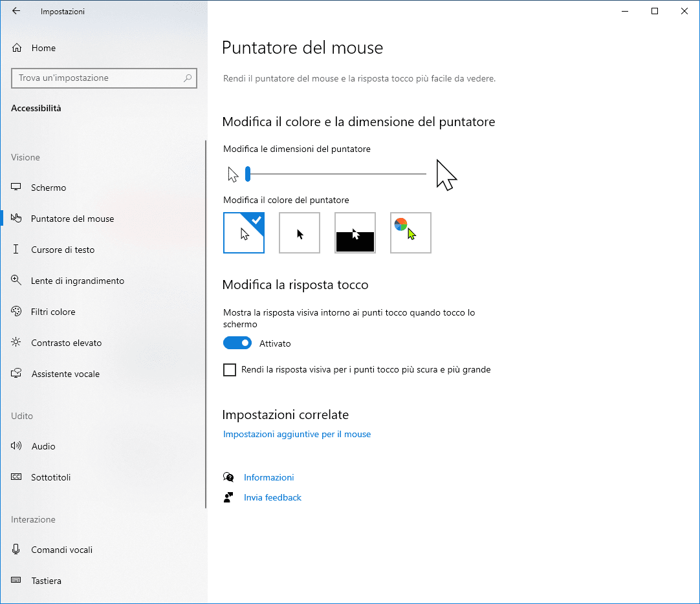Open Schermo display settings
This screenshot has width=700, height=604.
49,188
